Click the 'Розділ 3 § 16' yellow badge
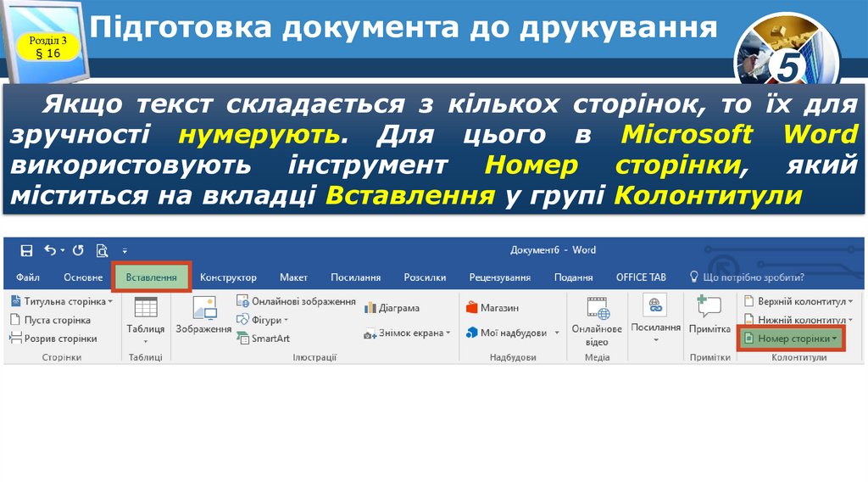 (48, 47)
